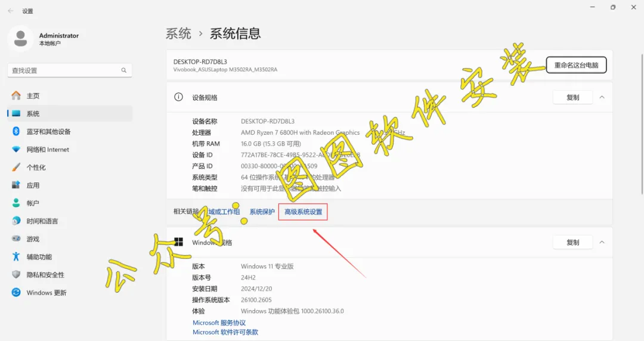The image size is (644, 341).
Task: Click Vivobook_ASUSLaptop model text
Action: click(225, 70)
